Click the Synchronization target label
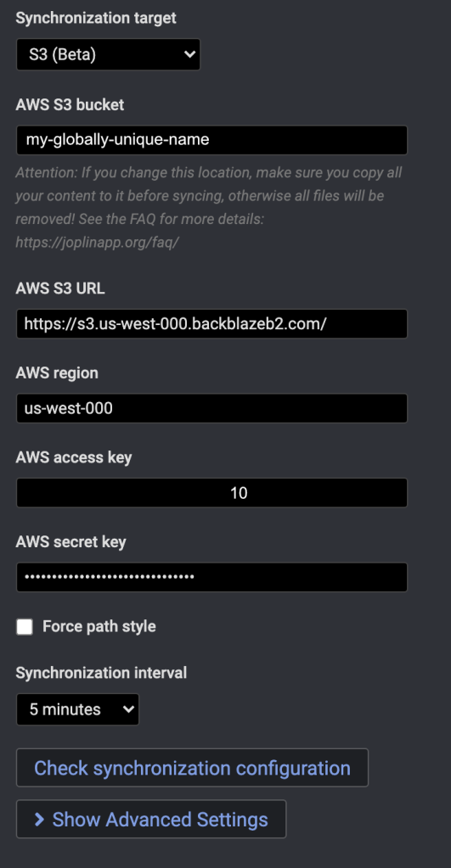Screen dimensions: 451x868 click(x=96, y=18)
